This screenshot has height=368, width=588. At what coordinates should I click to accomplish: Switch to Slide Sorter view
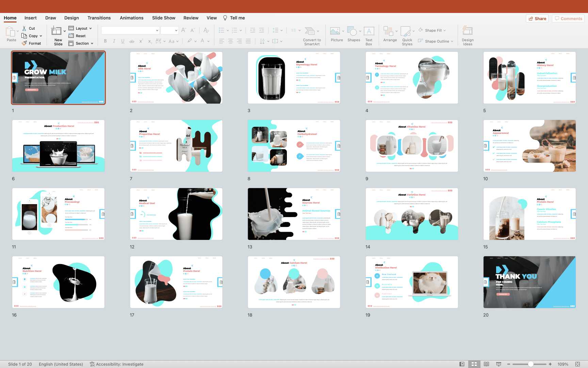(474, 364)
